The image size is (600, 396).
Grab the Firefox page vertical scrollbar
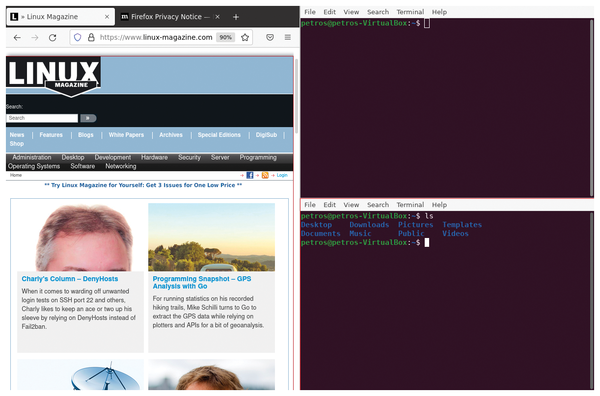pos(297,96)
